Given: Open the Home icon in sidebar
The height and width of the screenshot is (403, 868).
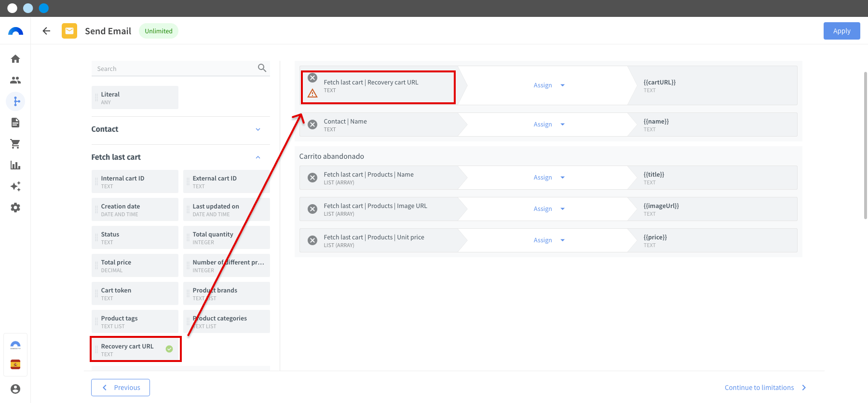Looking at the screenshot, I should point(15,59).
